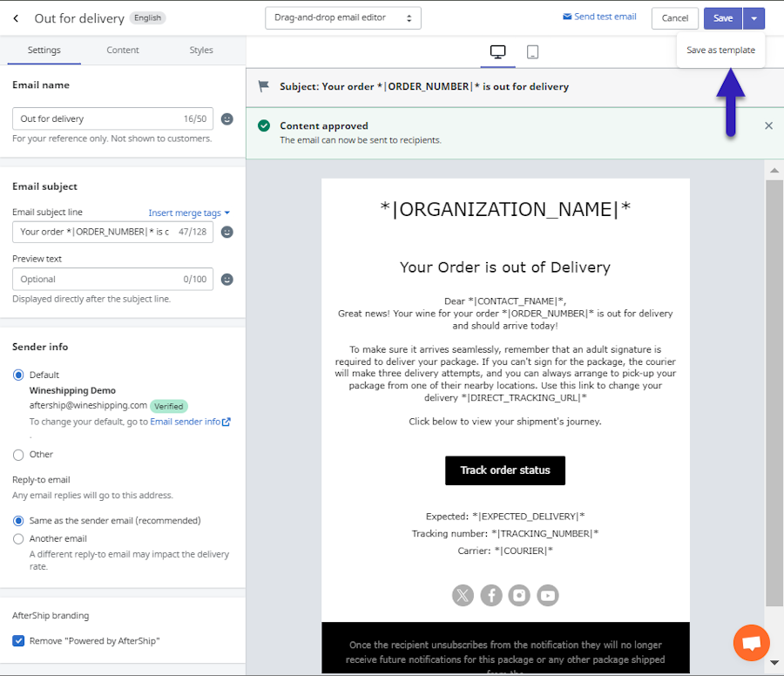Choose Save as template menu option
This screenshot has height=676, width=784.
coord(720,50)
